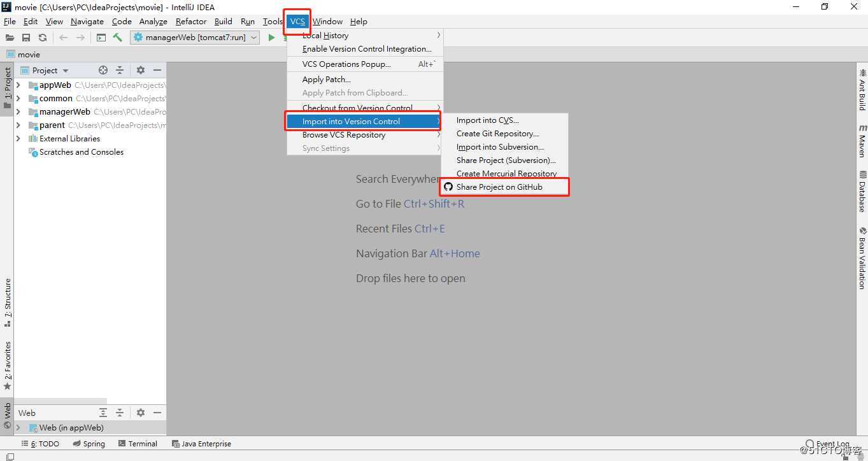
Task: Click the green Run play button
Action: click(x=271, y=38)
